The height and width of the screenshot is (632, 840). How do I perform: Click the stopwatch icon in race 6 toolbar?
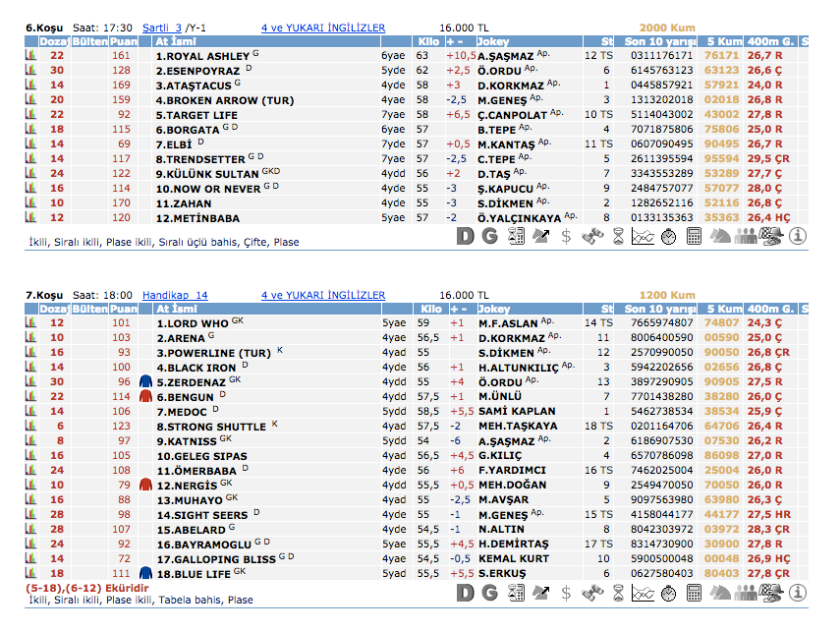(668, 236)
